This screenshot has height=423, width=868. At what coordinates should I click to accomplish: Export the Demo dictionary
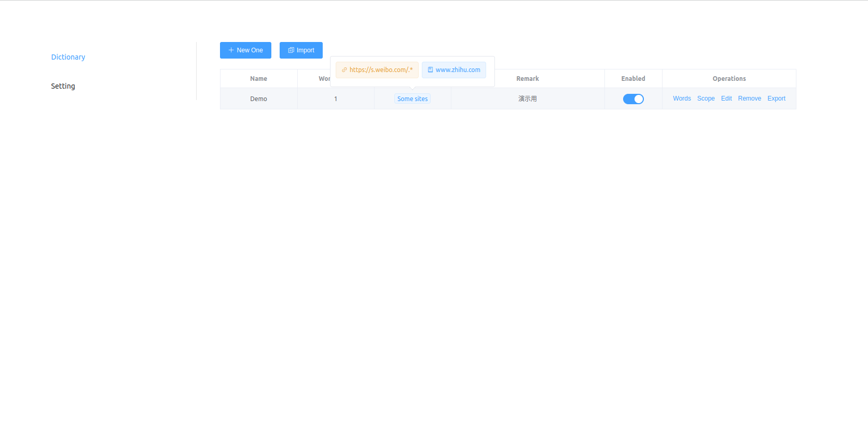tap(776, 98)
